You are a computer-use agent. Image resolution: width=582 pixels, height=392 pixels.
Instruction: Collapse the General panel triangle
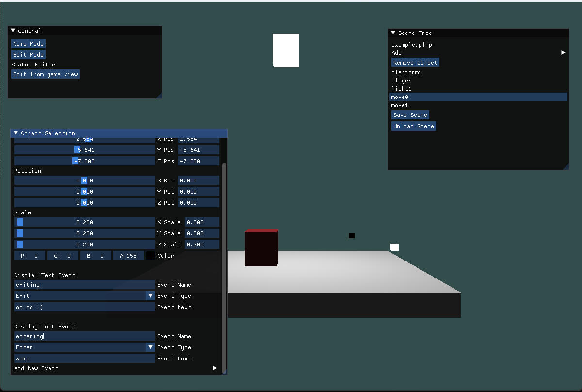coord(13,31)
